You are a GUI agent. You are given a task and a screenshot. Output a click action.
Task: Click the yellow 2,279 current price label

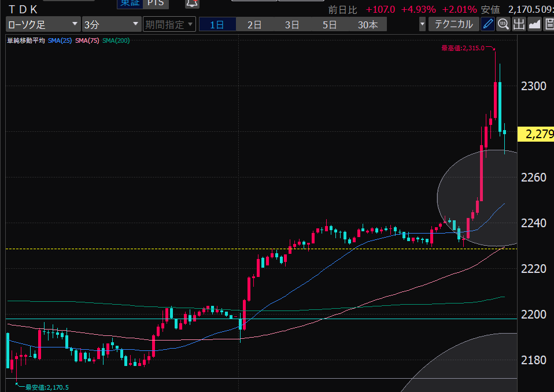pos(536,135)
